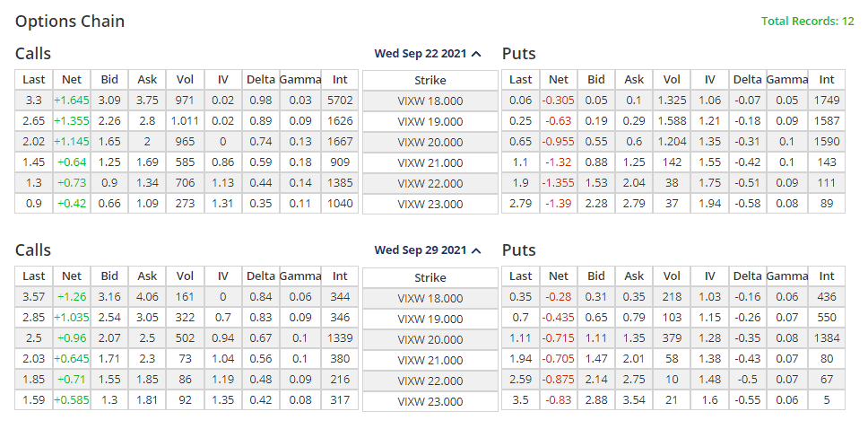
Task: Click the Strike column header for Sep 29
Action: 430,277
